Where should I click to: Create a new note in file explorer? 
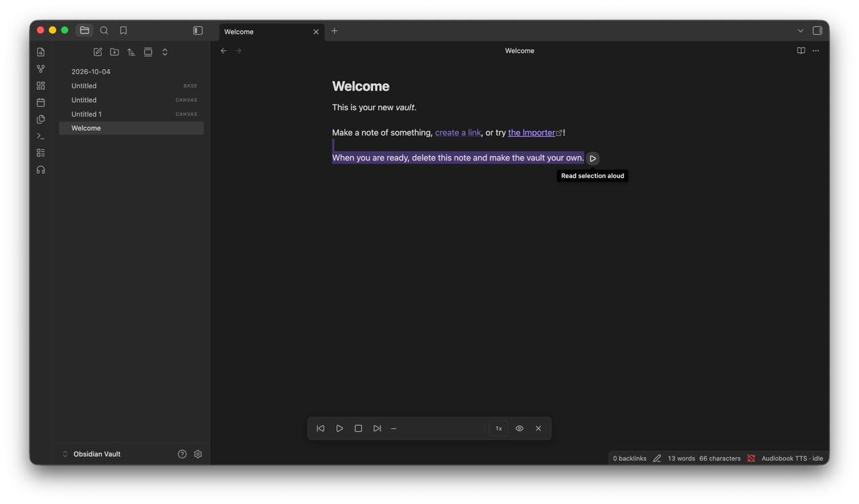point(98,52)
